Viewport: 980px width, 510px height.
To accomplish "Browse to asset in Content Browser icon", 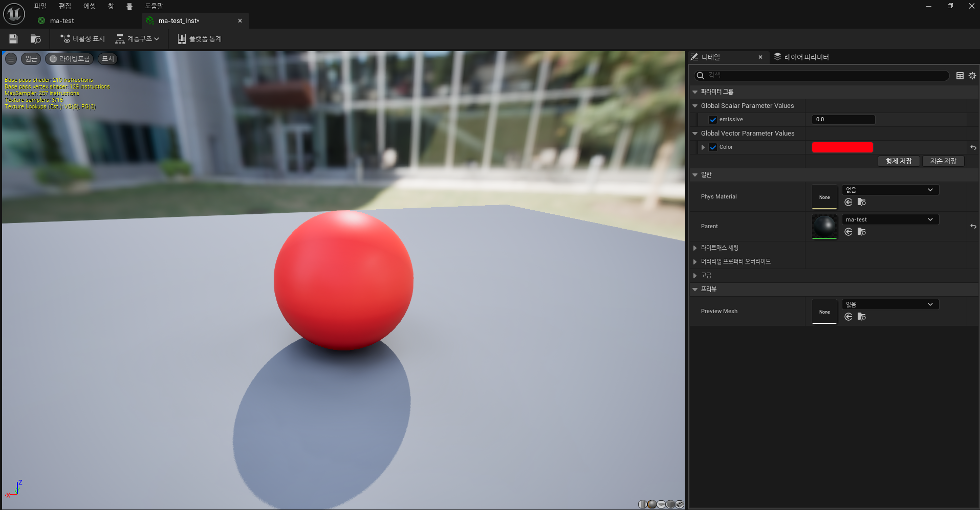I will tap(35, 39).
